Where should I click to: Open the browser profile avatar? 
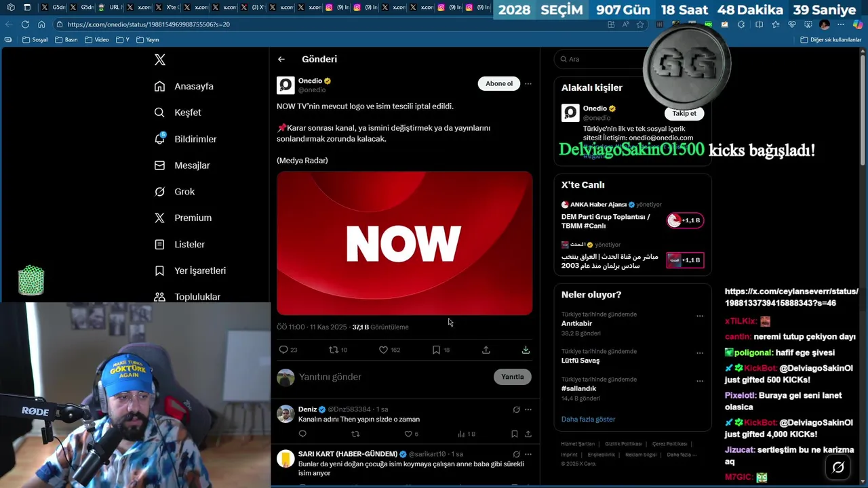click(x=825, y=24)
